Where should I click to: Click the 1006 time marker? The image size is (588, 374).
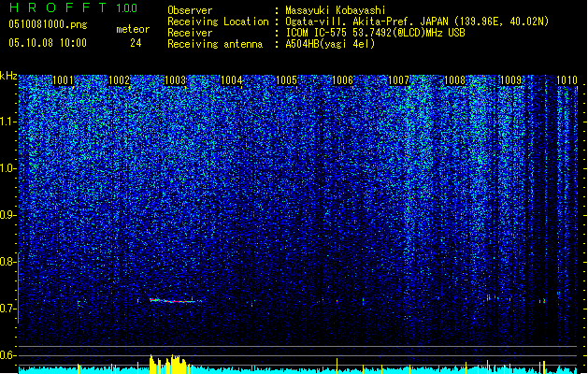pyautogui.click(x=343, y=80)
